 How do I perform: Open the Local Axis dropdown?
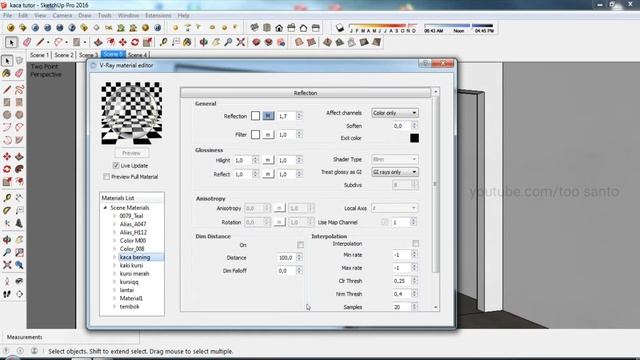tap(395, 208)
